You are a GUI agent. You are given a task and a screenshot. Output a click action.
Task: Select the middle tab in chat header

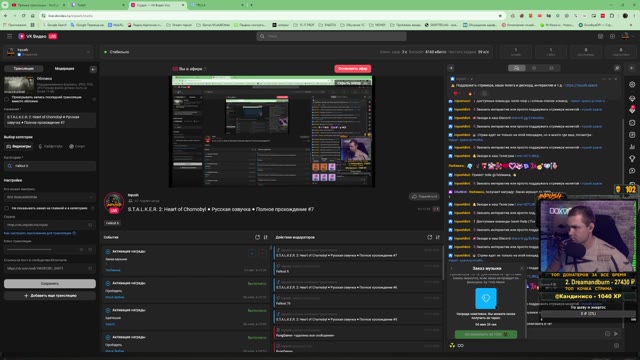[x=534, y=68]
